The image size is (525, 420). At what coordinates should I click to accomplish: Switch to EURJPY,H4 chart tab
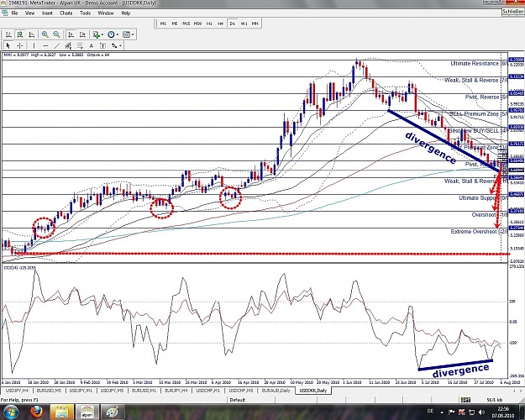pos(176,391)
